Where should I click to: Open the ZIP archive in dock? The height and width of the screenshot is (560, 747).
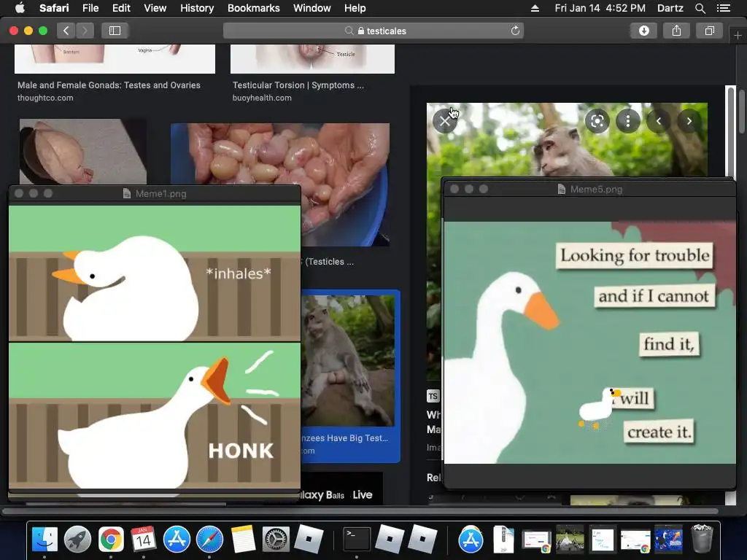503,540
